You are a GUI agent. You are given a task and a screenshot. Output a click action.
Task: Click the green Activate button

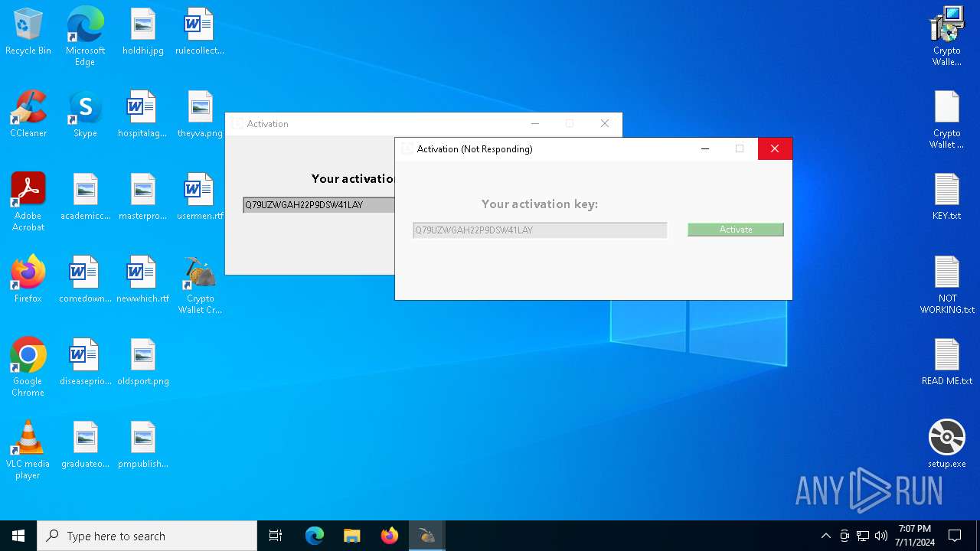[x=736, y=230]
